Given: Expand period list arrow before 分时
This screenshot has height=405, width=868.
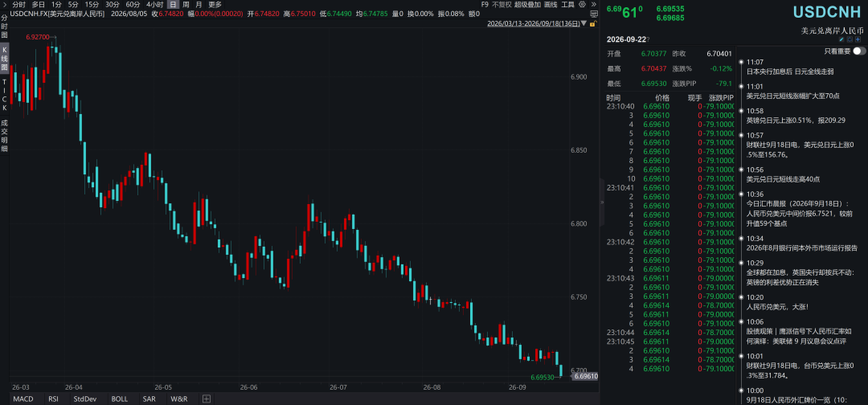Looking at the screenshot, I should pos(5,5).
